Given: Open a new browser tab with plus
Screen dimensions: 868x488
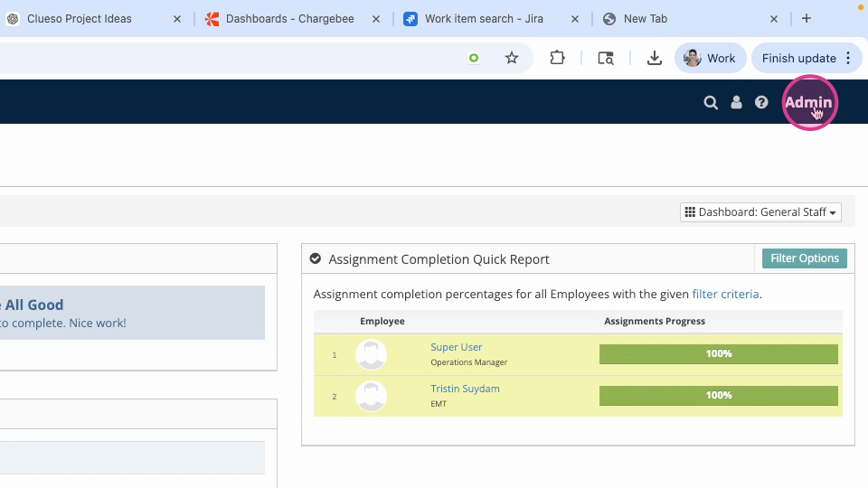Looking at the screenshot, I should pyautogui.click(x=806, y=18).
